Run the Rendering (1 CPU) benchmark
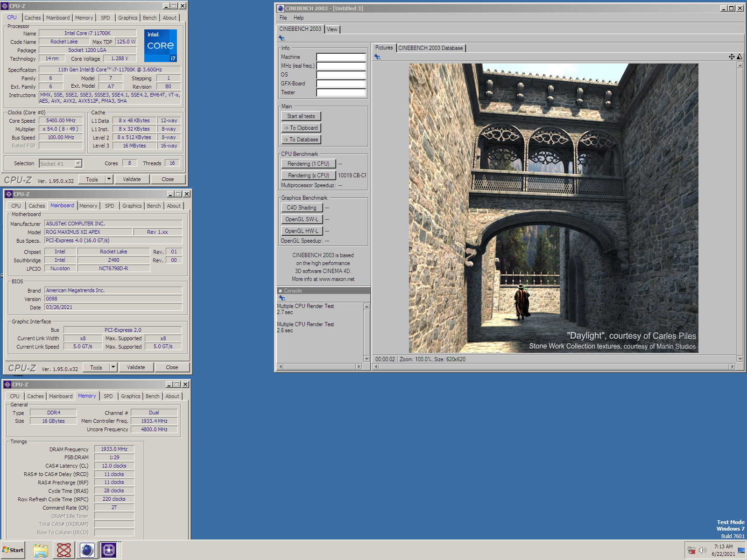 [308, 164]
